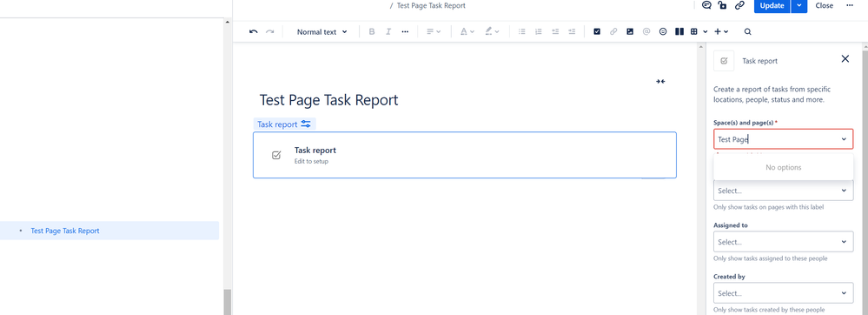
Task: Click the Undo arrow icon
Action: (254, 31)
